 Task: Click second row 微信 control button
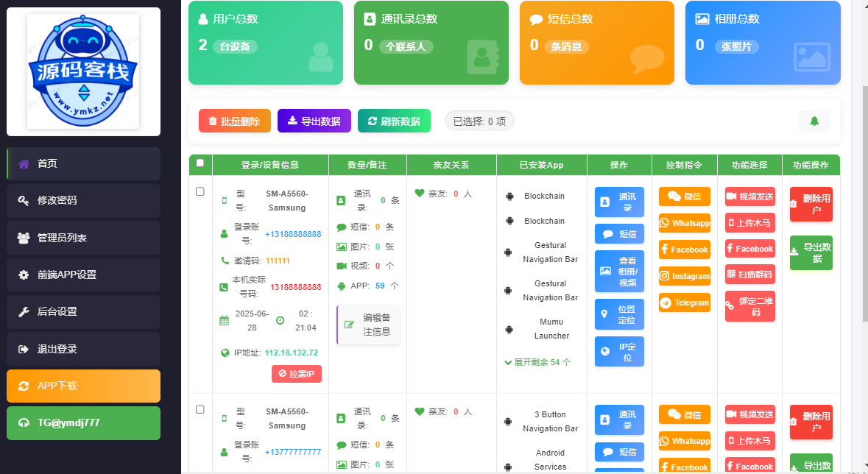point(684,415)
